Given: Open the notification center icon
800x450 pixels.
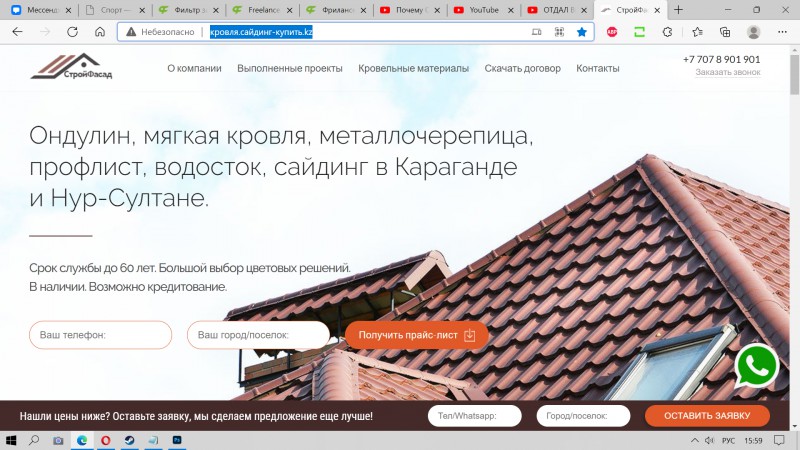Looking at the screenshot, I should [779, 440].
